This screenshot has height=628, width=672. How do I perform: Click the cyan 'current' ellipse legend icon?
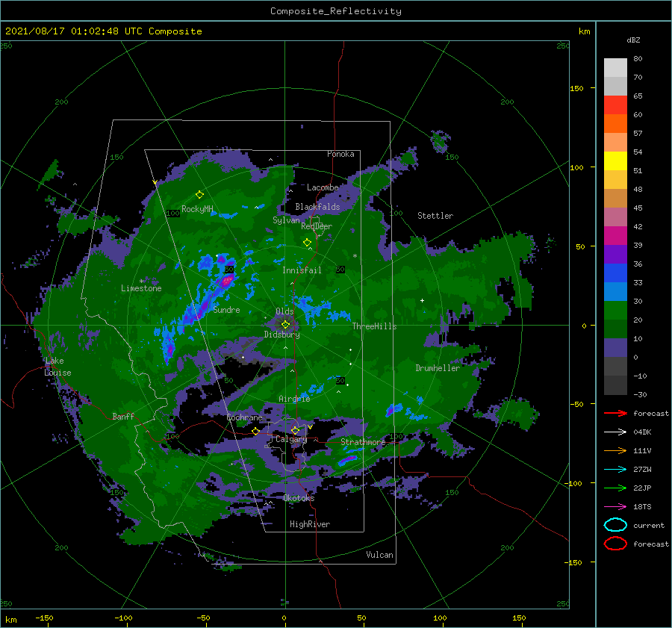click(x=615, y=525)
